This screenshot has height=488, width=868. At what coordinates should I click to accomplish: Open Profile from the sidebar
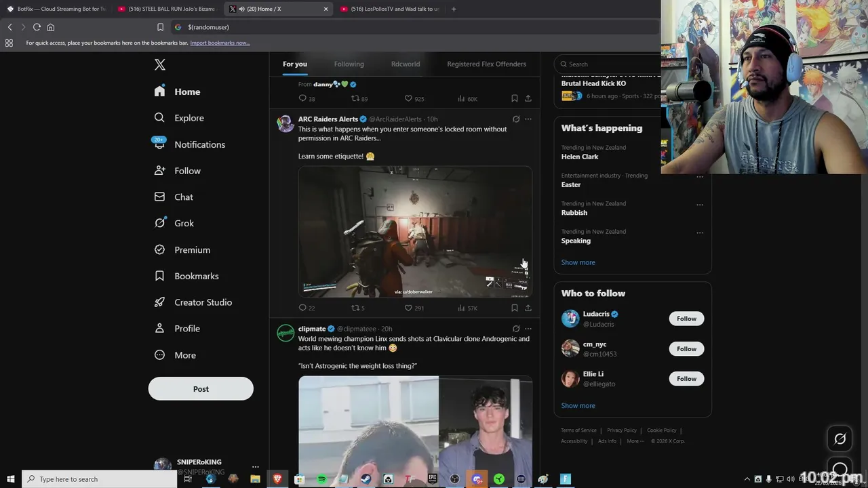tap(177, 329)
